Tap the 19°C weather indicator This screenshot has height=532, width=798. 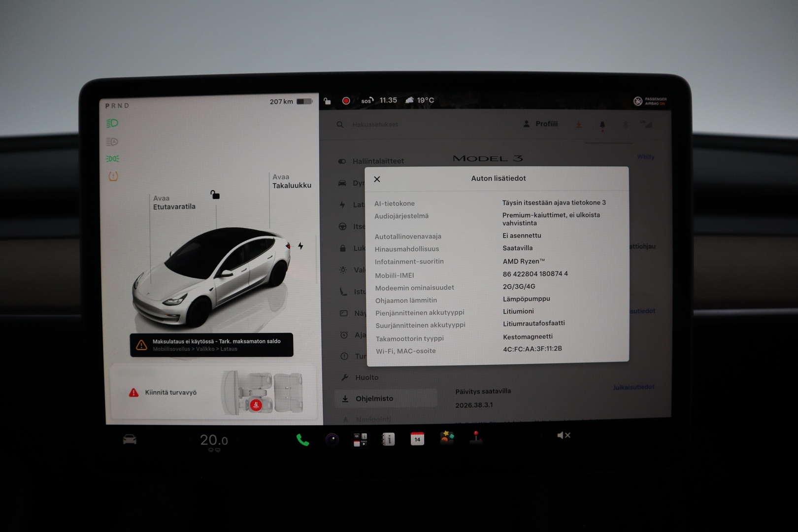point(420,100)
